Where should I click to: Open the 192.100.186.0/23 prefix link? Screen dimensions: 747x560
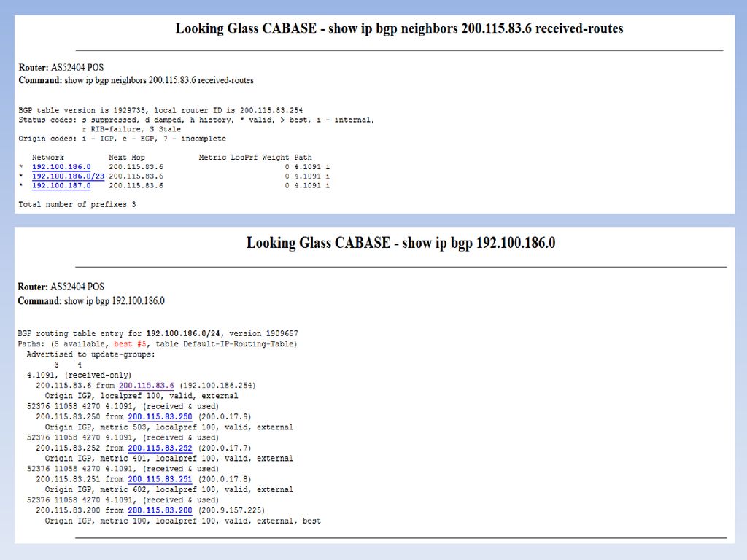coord(68,176)
